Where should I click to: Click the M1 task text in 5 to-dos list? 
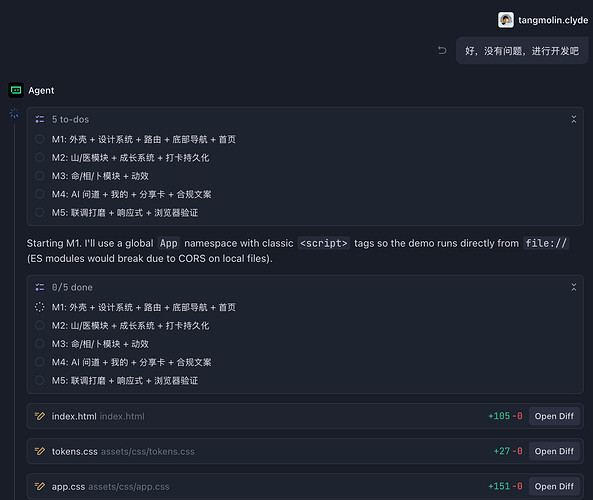tap(144, 139)
